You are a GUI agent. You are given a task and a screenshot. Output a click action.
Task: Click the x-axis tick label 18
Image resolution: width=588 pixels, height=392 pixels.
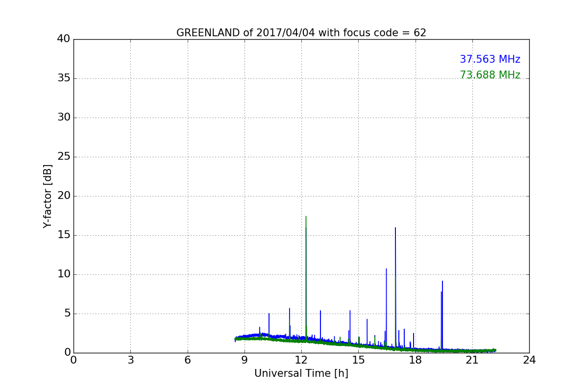tap(416, 360)
